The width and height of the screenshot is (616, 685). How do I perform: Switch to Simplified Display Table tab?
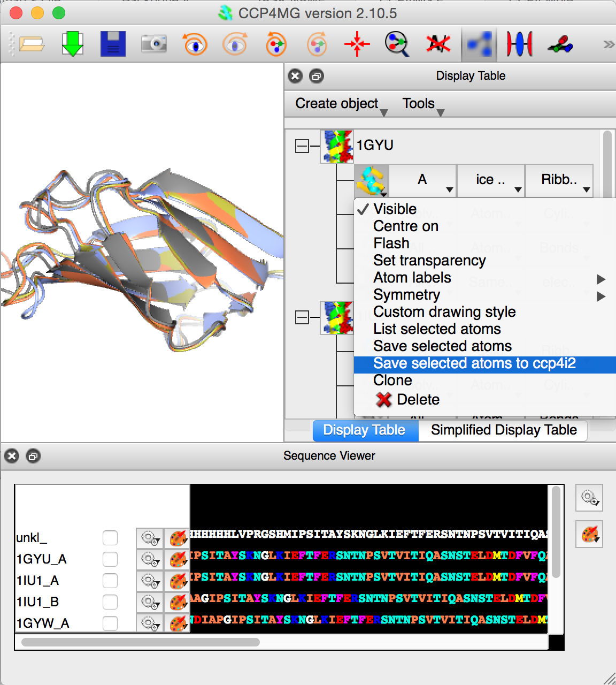point(503,430)
